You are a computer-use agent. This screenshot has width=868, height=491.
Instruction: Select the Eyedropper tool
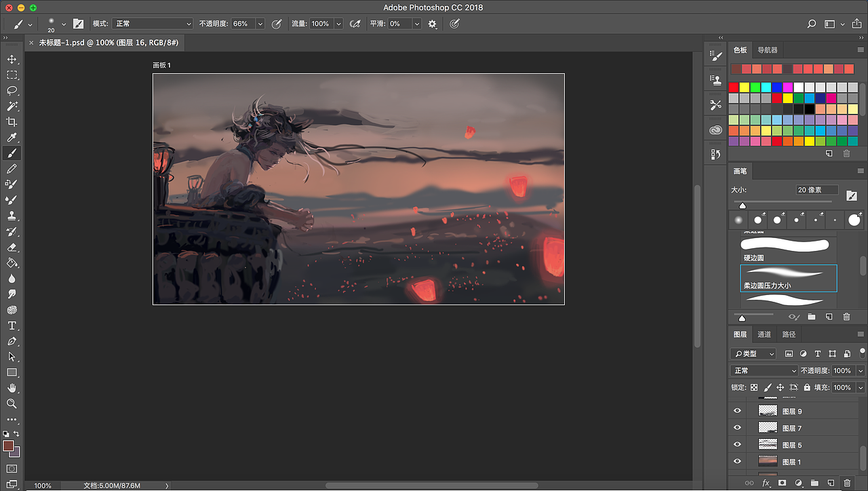pos(12,138)
